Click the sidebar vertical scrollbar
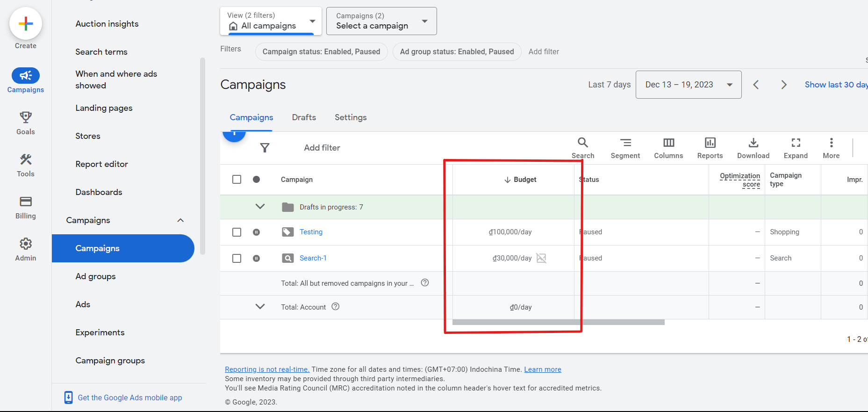The image size is (868, 412). click(202, 157)
